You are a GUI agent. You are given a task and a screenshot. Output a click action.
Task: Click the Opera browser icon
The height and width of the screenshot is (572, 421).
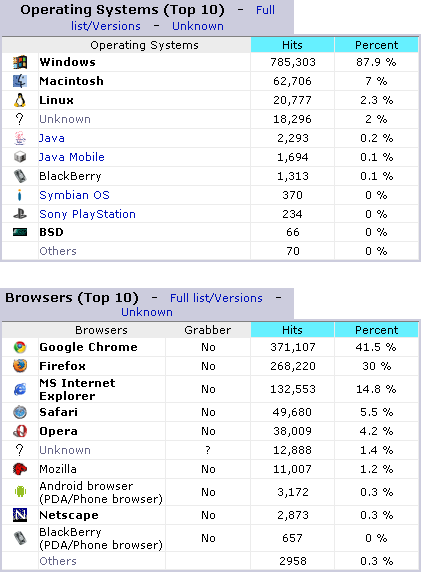pyautogui.click(x=20, y=431)
